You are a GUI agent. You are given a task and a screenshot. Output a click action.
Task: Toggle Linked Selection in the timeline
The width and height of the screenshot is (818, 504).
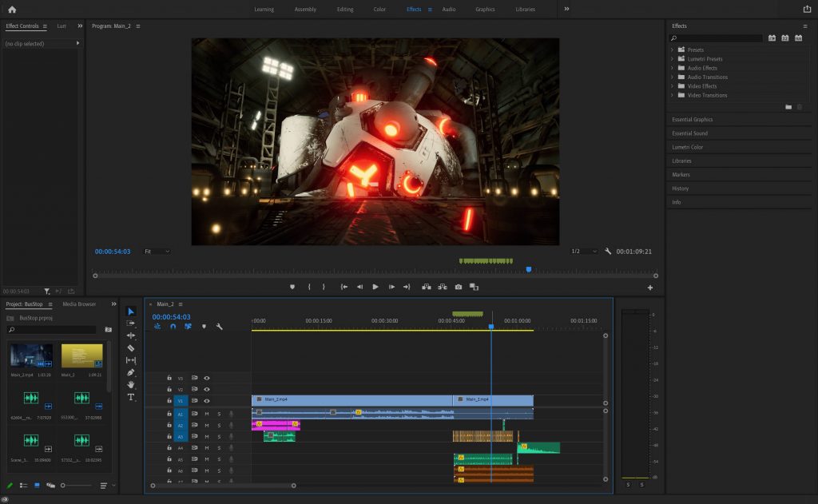coord(188,327)
